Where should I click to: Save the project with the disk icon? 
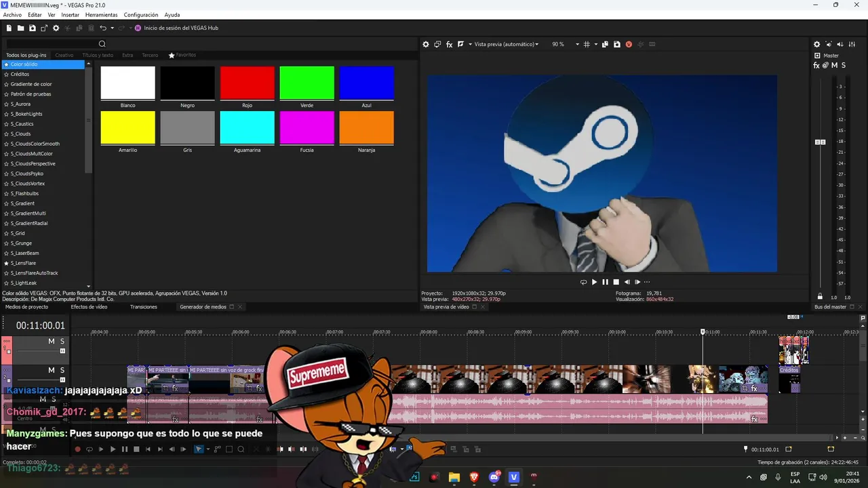[x=33, y=28]
